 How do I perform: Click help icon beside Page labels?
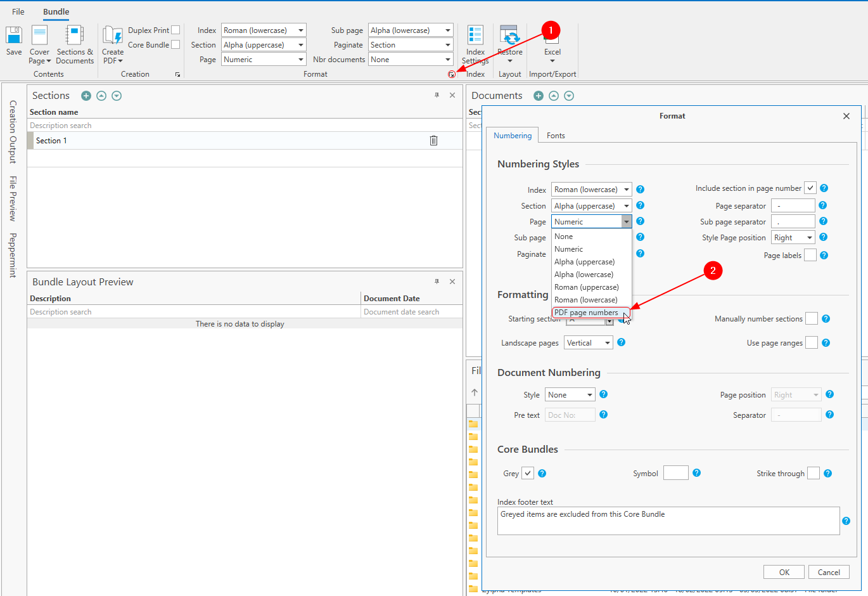pos(824,256)
